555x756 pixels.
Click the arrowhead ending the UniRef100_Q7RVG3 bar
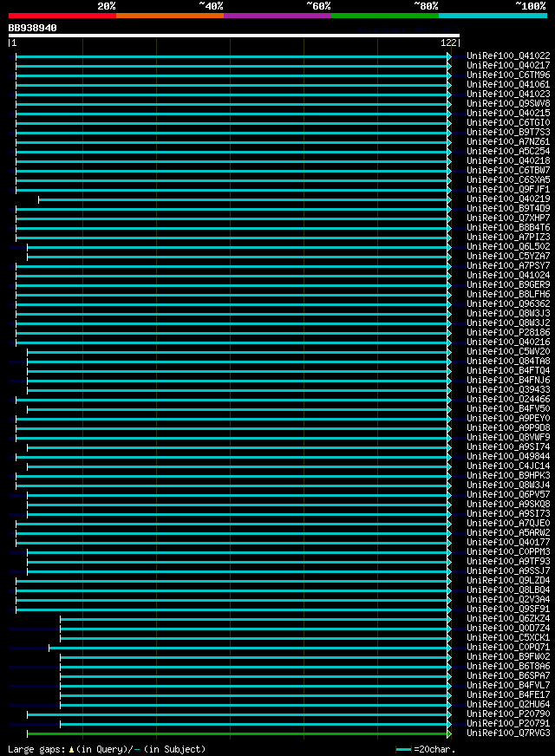click(x=449, y=733)
